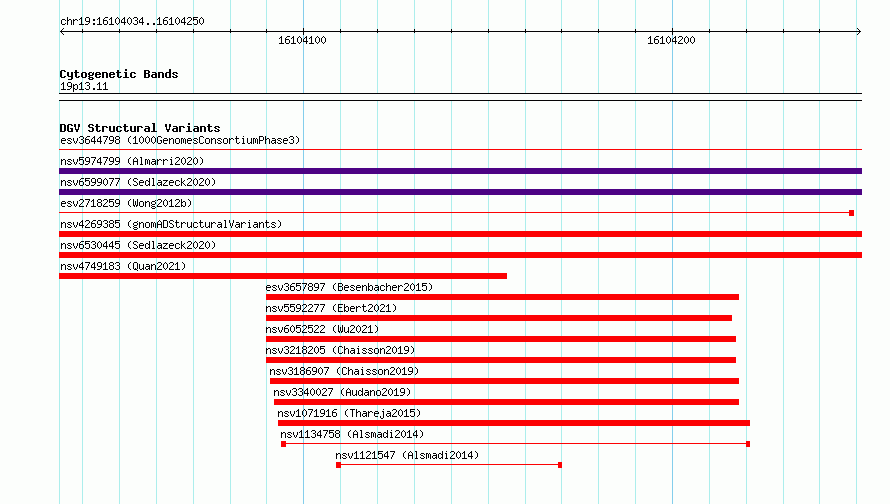The height and width of the screenshot is (504, 890).
Task: Click the purple bar under nsv5974799
Action: [460, 171]
